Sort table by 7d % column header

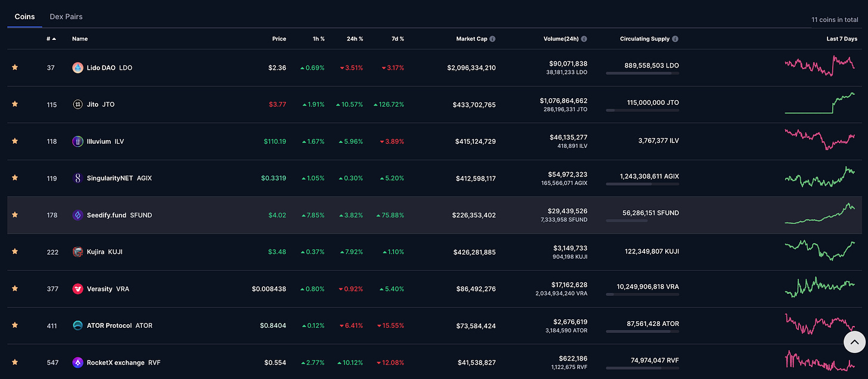pyautogui.click(x=398, y=39)
